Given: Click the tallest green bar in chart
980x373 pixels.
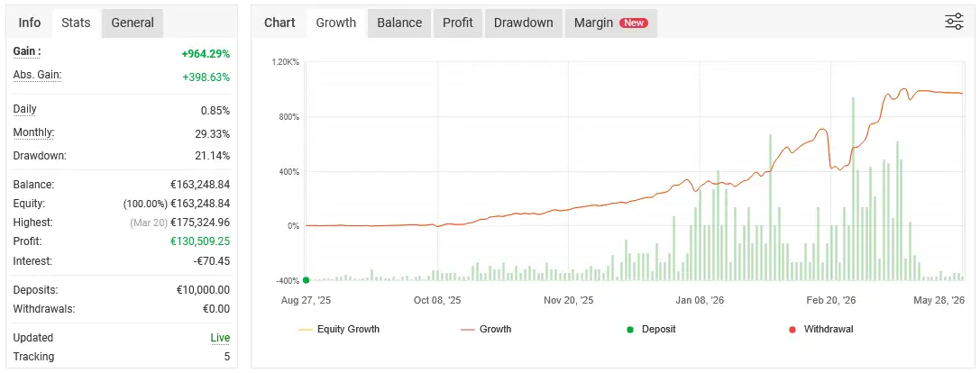Looking at the screenshot, I should pyautogui.click(x=853, y=188).
